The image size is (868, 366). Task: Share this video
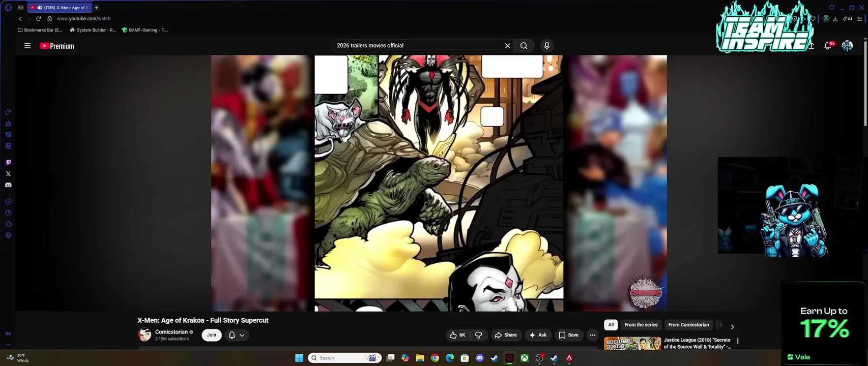pyautogui.click(x=505, y=335)
